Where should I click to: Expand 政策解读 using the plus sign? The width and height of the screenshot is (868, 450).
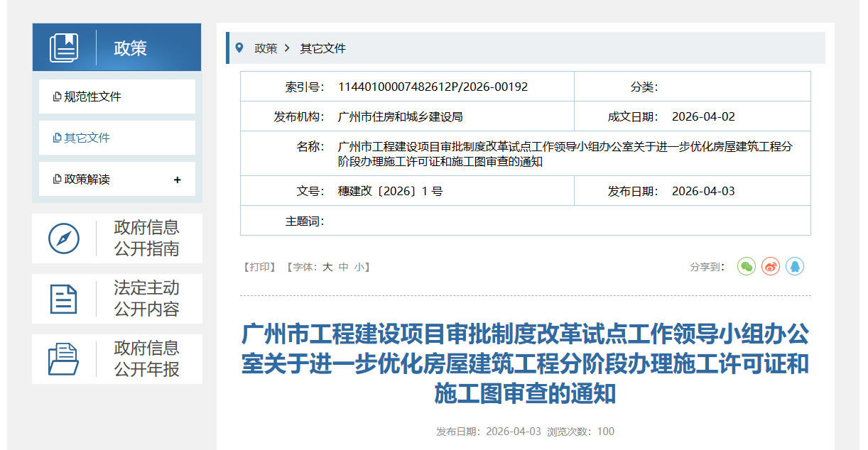[177, 180]
